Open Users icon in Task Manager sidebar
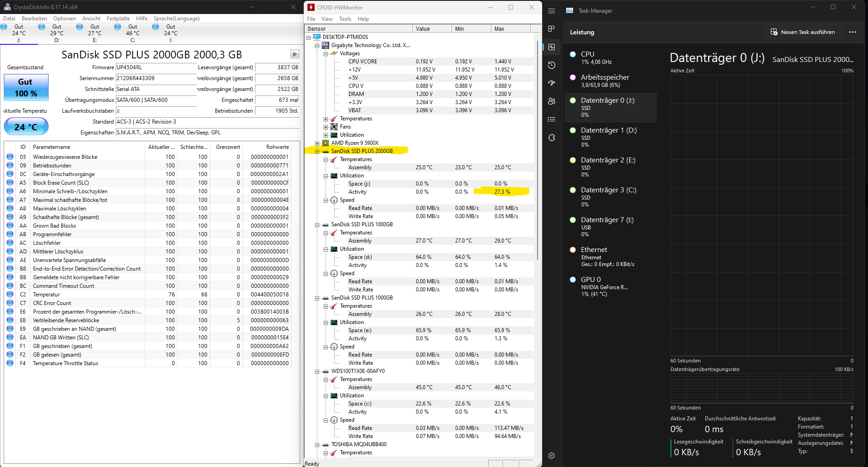 (552, 101)
